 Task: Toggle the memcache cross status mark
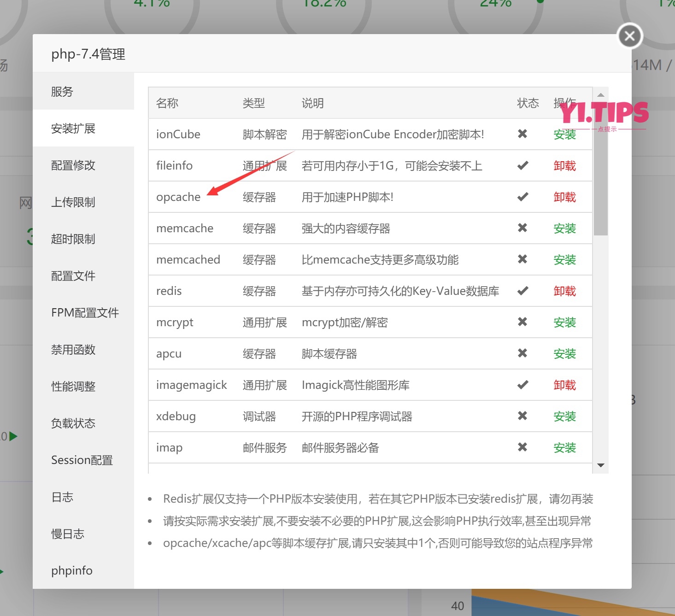(522, 228)
